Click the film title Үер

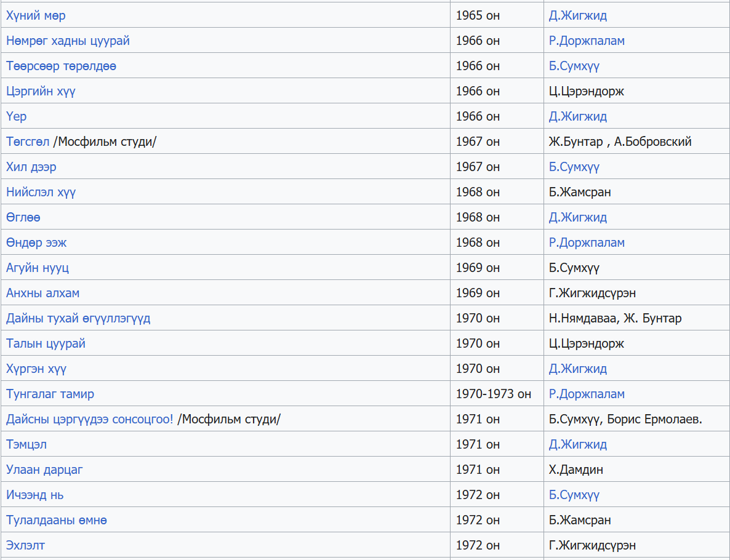(x=16, y=116)
